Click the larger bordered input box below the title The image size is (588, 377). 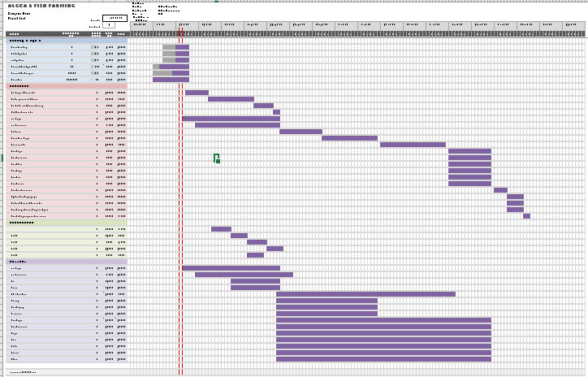[x=115, y=18]
